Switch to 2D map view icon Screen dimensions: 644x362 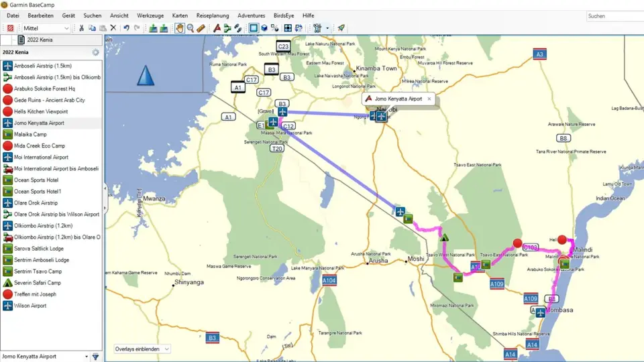point(254,28)
